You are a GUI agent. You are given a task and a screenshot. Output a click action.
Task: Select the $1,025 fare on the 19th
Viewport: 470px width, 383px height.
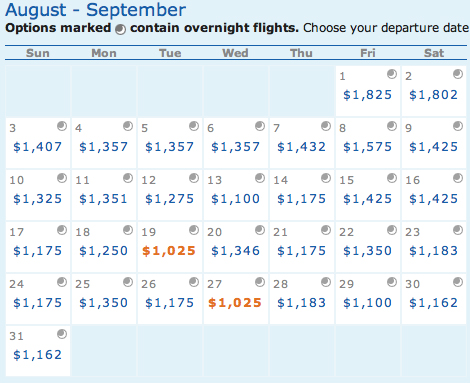(169, 251)
